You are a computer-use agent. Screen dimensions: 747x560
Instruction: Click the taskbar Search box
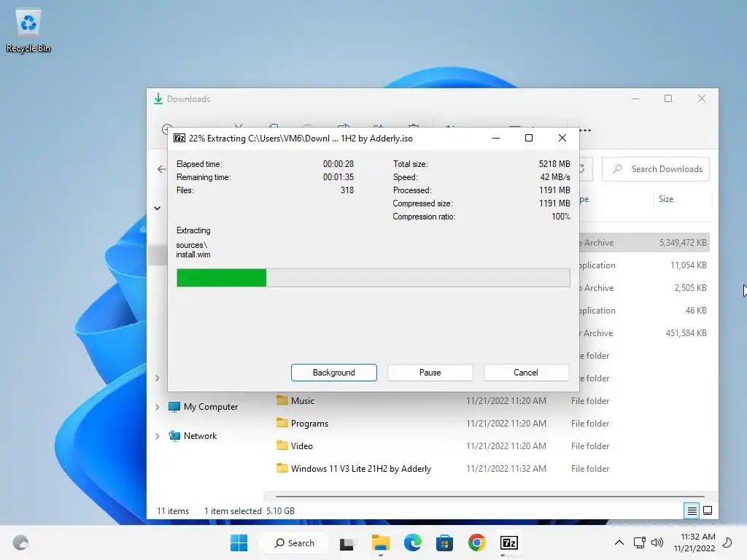(295, 542)
